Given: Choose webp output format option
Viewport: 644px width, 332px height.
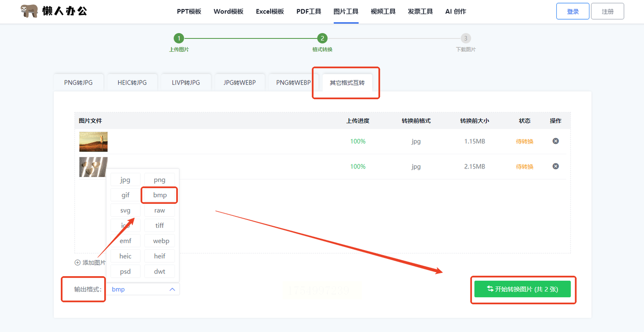Looking at the screenshot, I should pyautogui.click(x=160, y=241).
